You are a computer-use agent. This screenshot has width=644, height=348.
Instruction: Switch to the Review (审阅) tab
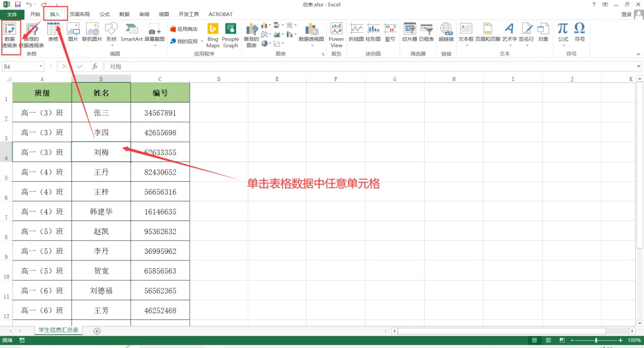coord(144,14)
